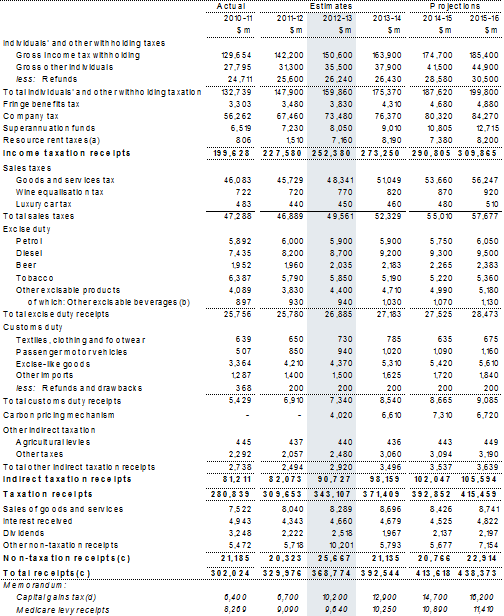The width and height of the screenshot is (504, 616).
Task: Select 'Gross other individuals' row label
Action: click(64, 67)
